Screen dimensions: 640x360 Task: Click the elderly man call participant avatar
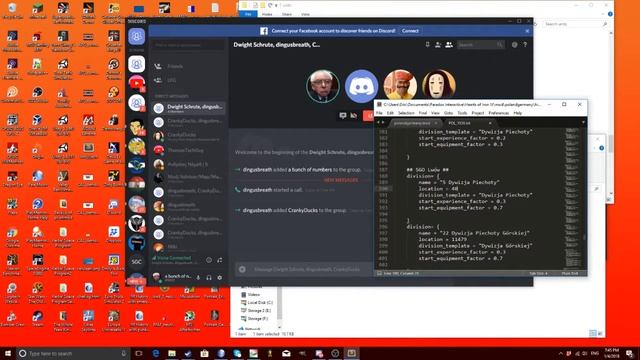click(x=322, y=86)
